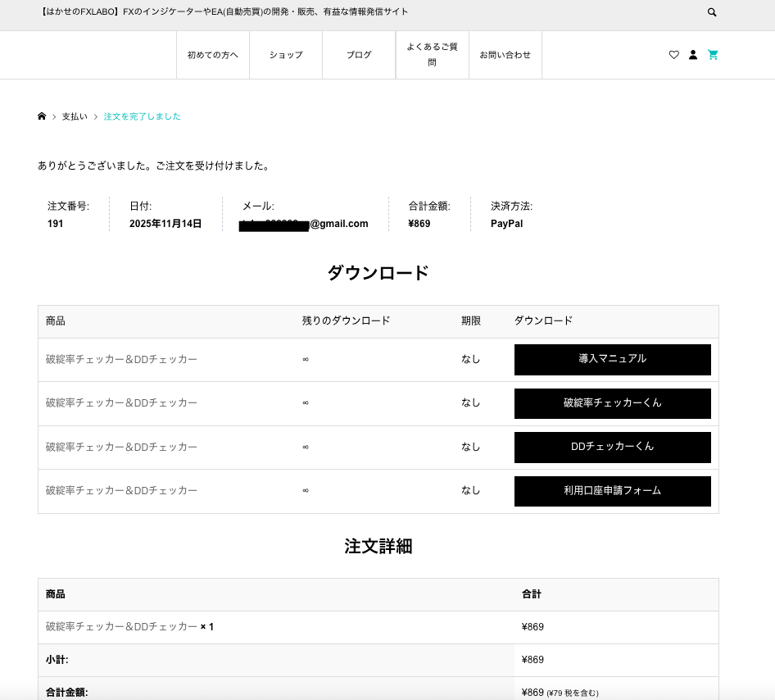Click product link in 注文詳細 table

coord(121,627)
